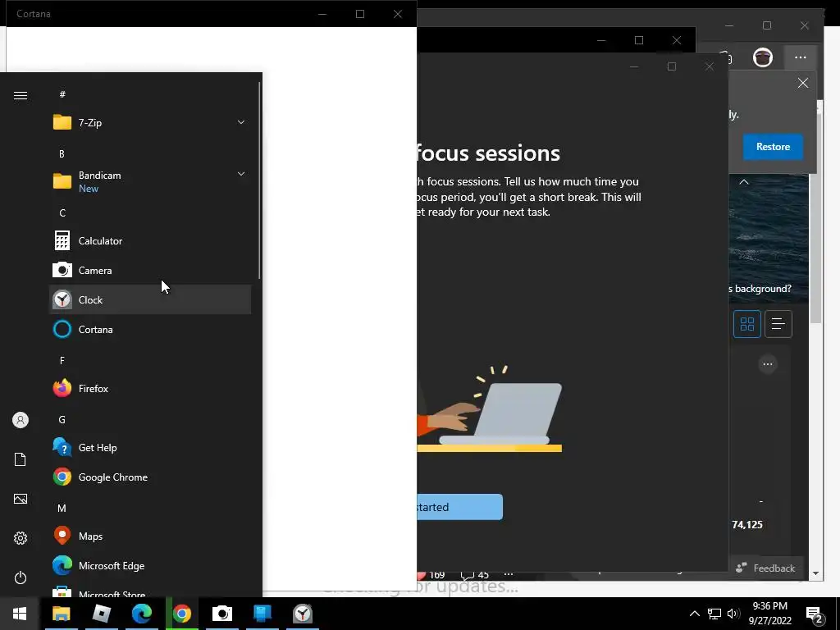This screenshot has width=840, height=630.
Task: Expand the 7-Zip folder chevron
Action: pos(241,122)
